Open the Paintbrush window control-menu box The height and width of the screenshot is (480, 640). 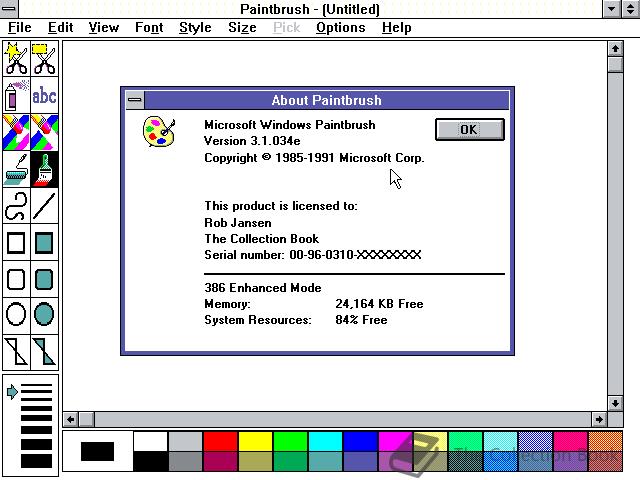click(x=9, y=9)
